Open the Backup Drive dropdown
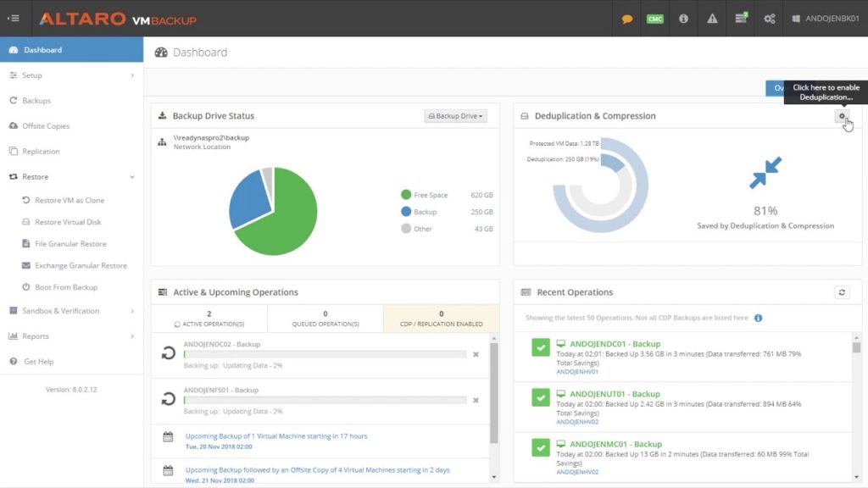This screenshot has width=868, height=488. pos(455,116)
